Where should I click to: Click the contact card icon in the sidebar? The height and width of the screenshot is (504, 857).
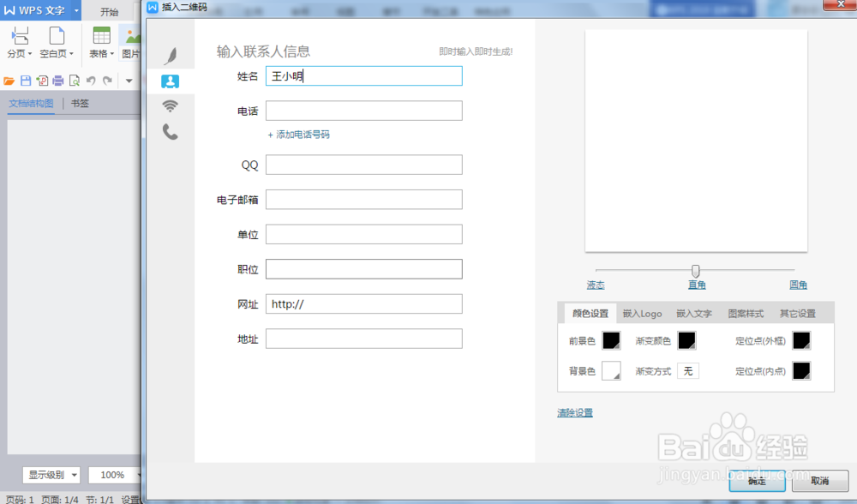tap(170, 81)
